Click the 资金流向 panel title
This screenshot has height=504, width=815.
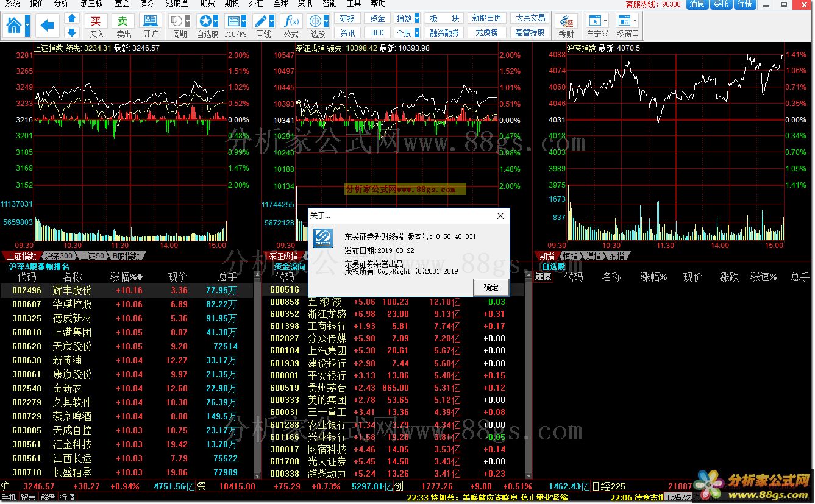coord(290,266)
